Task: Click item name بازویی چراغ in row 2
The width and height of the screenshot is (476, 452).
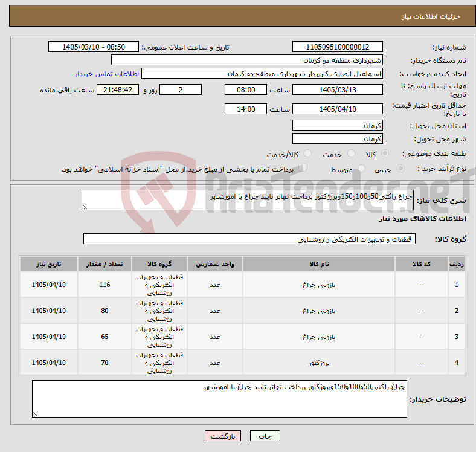Action: [x=319, y=311]
